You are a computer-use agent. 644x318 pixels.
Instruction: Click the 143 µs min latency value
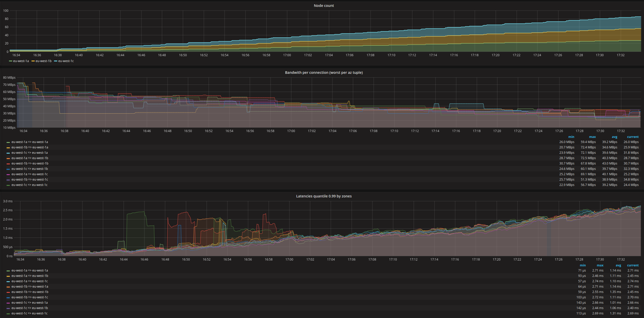tap(581, 303)
